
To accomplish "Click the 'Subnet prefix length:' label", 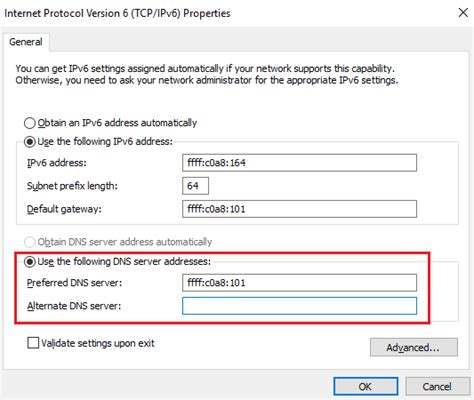I will point(72,186).
